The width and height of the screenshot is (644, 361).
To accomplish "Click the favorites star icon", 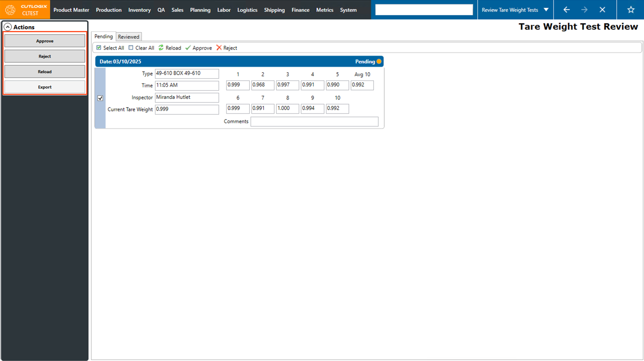I will coord(630,9).
